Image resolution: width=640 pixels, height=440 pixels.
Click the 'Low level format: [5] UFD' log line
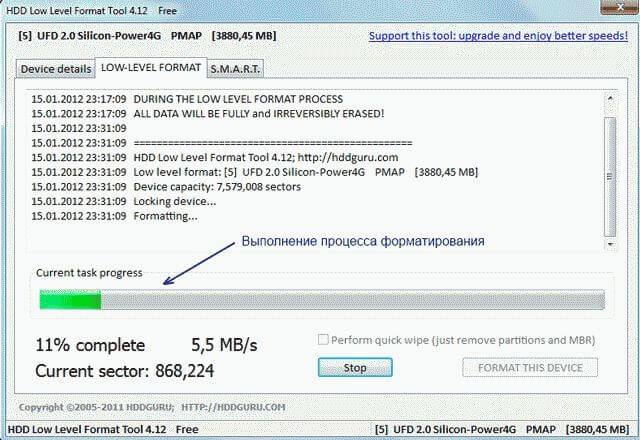click(x=255, y=172)
